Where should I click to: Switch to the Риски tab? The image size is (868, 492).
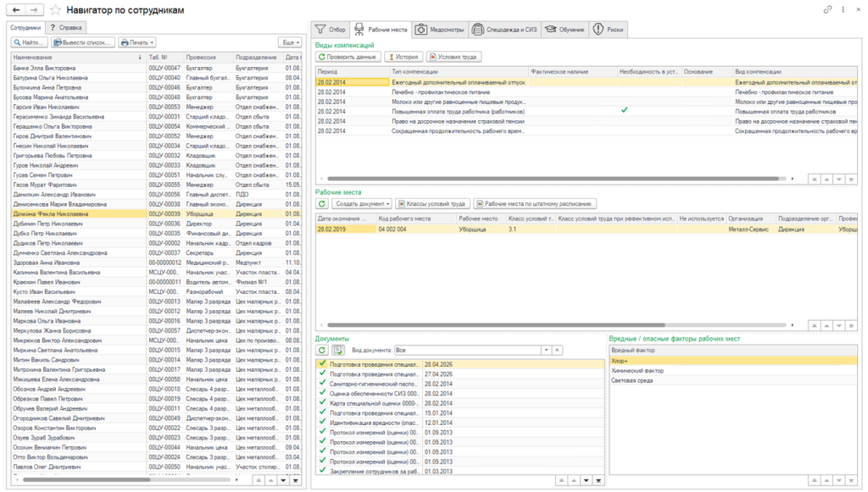click(x=609, y=30)
